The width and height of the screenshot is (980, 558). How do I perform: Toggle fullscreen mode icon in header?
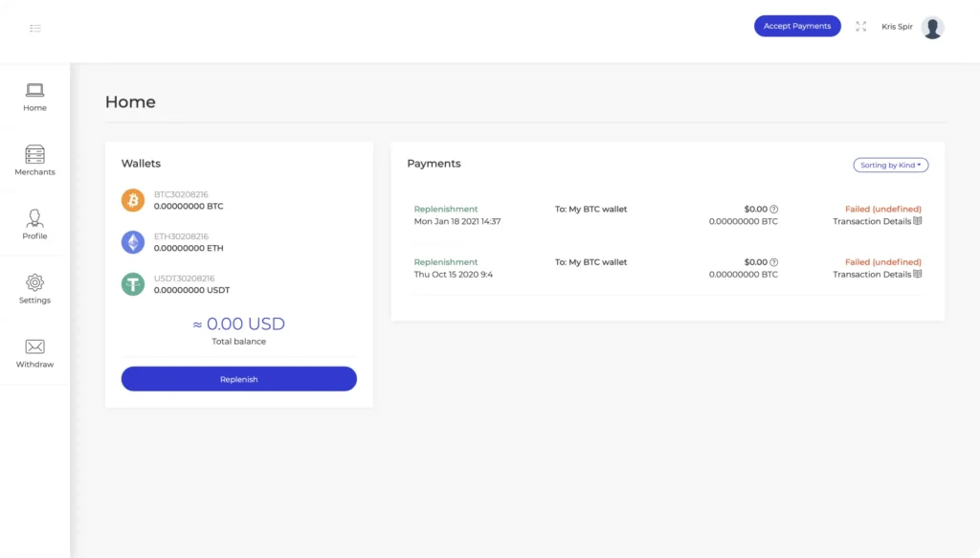tap(861, 26)
